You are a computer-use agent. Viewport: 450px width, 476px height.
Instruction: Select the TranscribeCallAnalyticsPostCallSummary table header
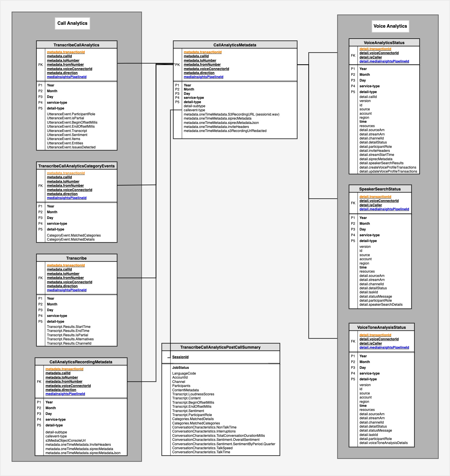click(220, 347)
